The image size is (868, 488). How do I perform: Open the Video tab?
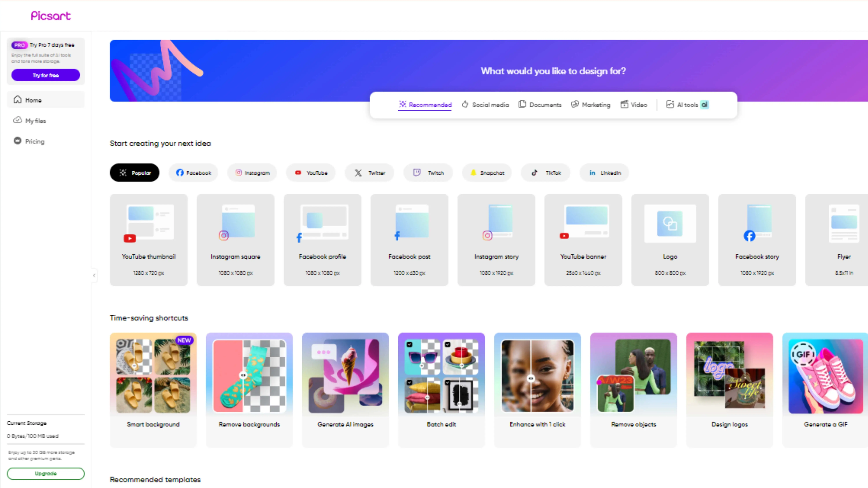634,105
